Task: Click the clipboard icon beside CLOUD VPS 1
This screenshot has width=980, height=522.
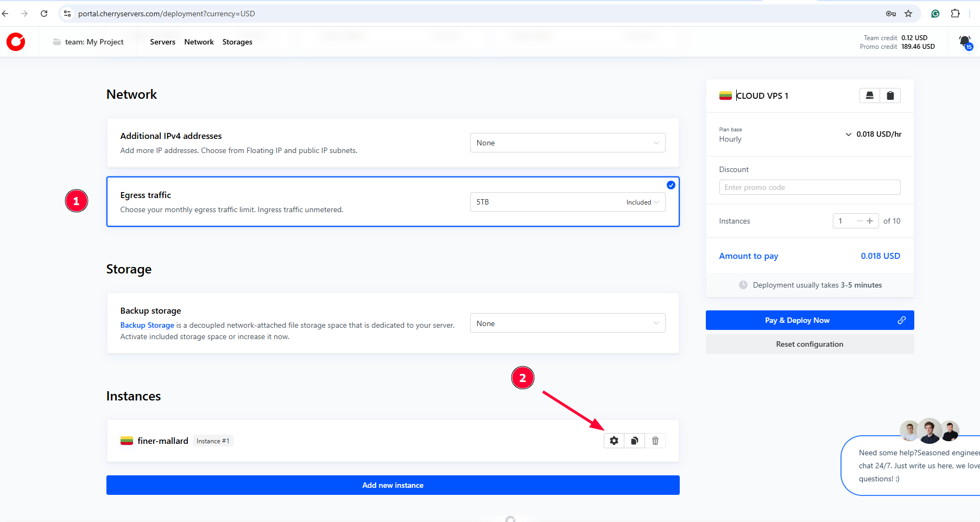Action: click(x=890, y=96)
